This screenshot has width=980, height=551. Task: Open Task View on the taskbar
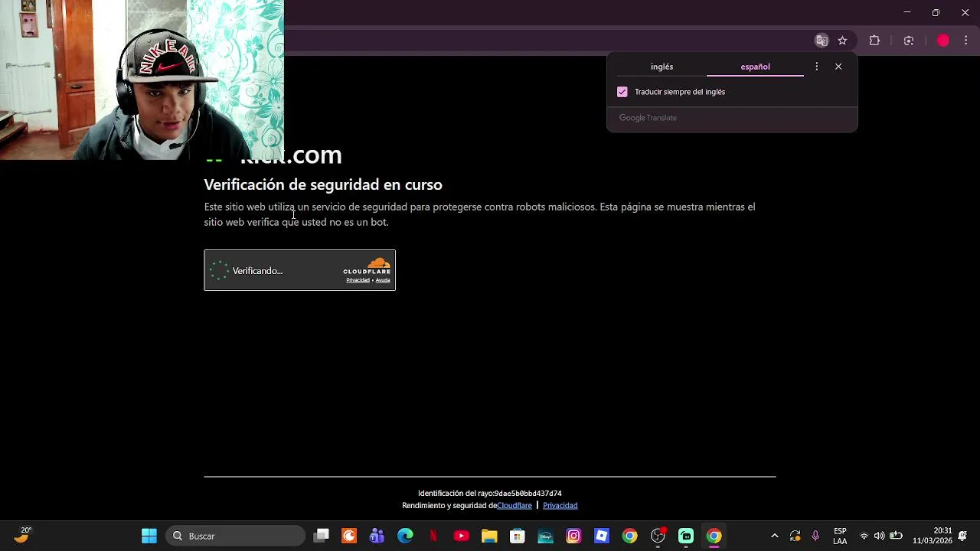(322, 536)
